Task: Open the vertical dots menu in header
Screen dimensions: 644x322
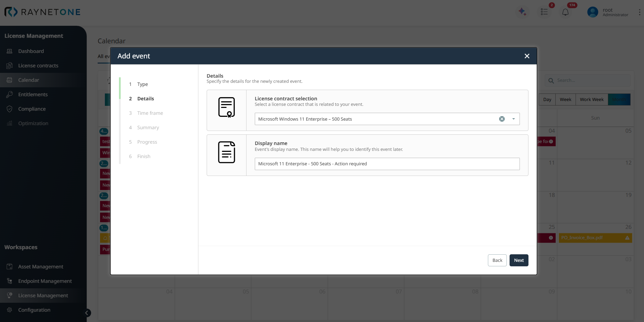Action: tap(639, 12)
